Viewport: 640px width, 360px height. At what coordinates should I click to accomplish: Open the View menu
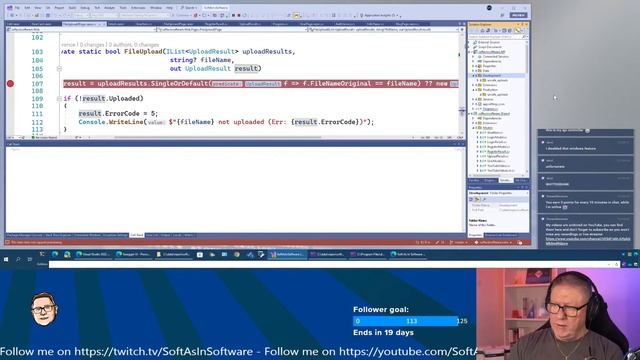38,8
